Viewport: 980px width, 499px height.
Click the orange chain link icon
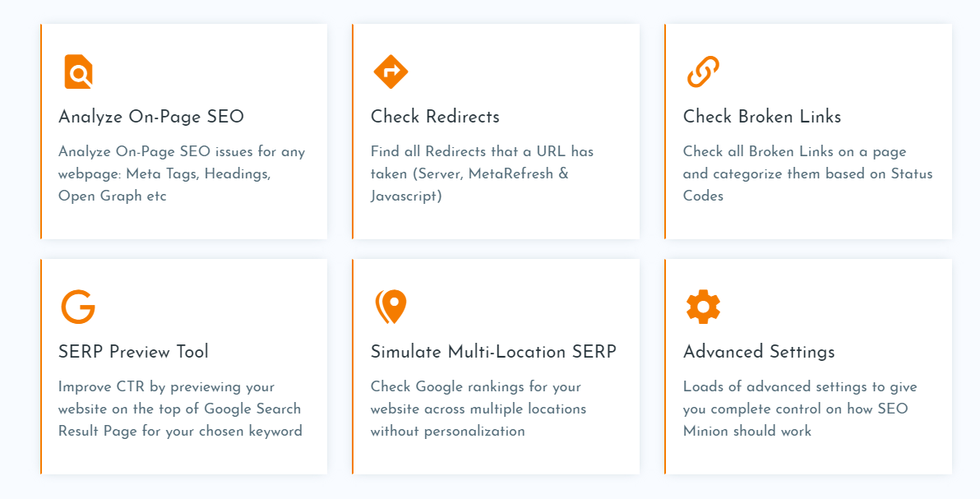(703, 72)
